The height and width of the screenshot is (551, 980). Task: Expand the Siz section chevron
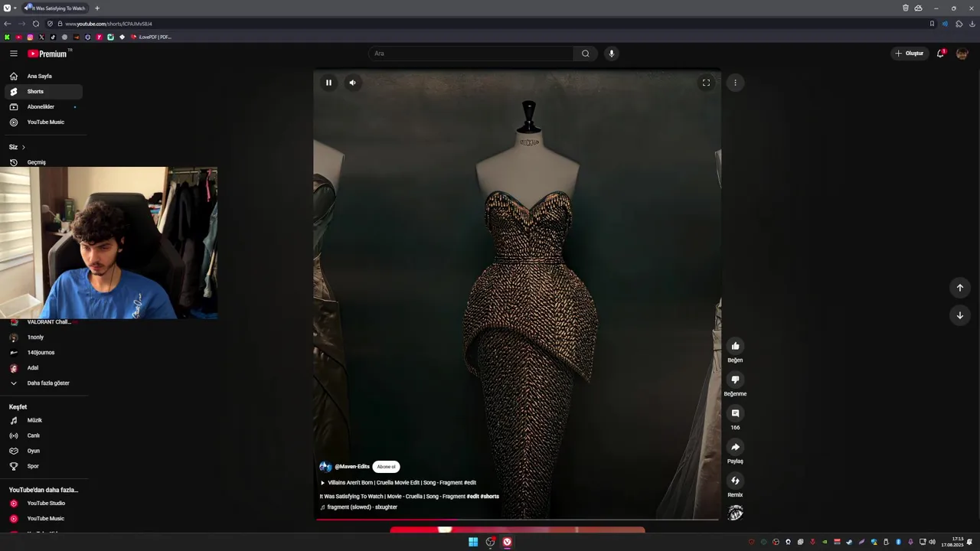23,147
